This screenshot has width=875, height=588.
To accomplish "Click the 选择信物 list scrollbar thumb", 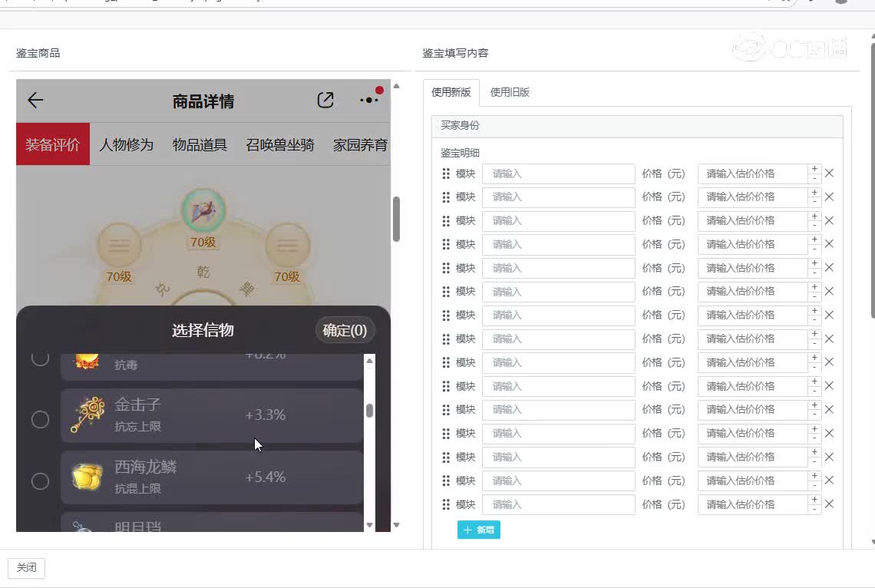I will [x=369, y=411].
